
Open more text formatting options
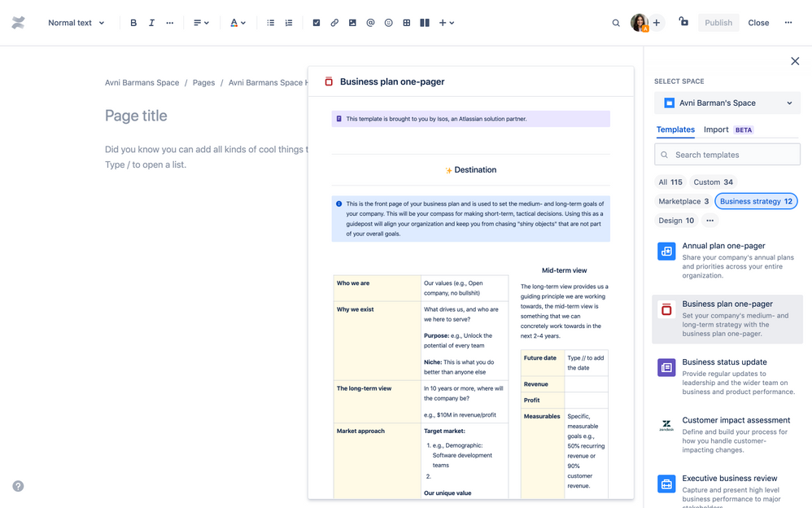pos(169,23)
